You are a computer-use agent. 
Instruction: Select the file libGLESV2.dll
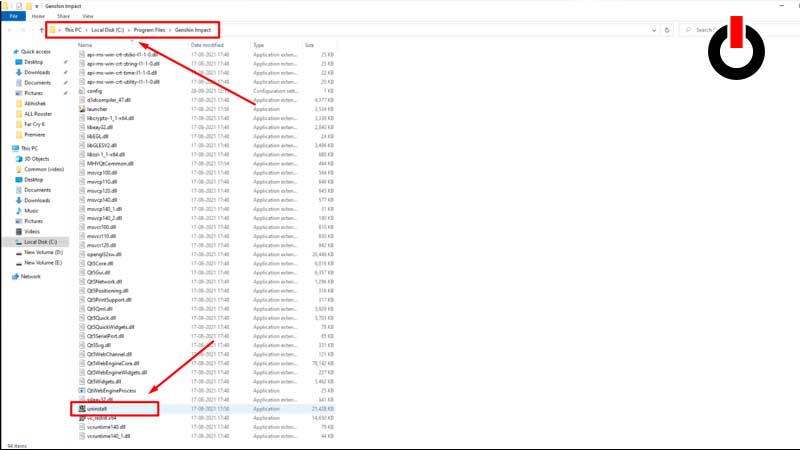[x=102, y=145]
